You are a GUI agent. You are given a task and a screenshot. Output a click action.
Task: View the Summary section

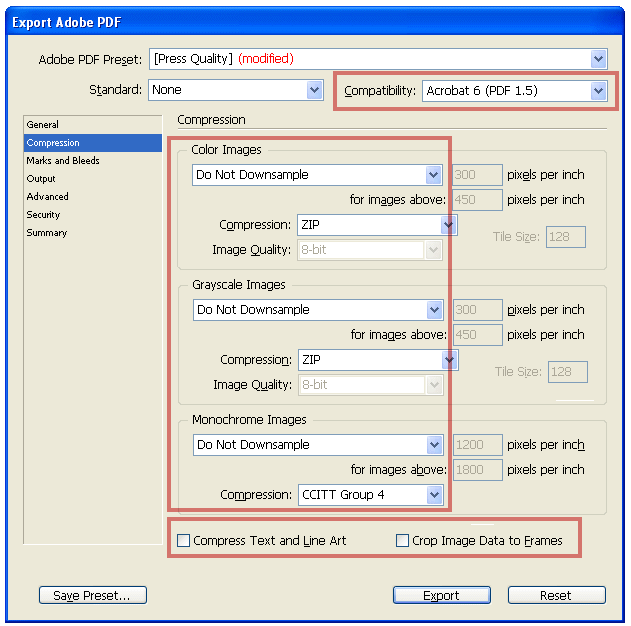point(47,233)
